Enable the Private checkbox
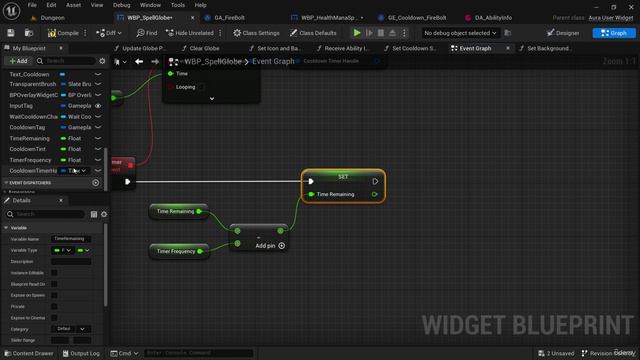Screen dimensions: 640x360 [x=54, y=306]
